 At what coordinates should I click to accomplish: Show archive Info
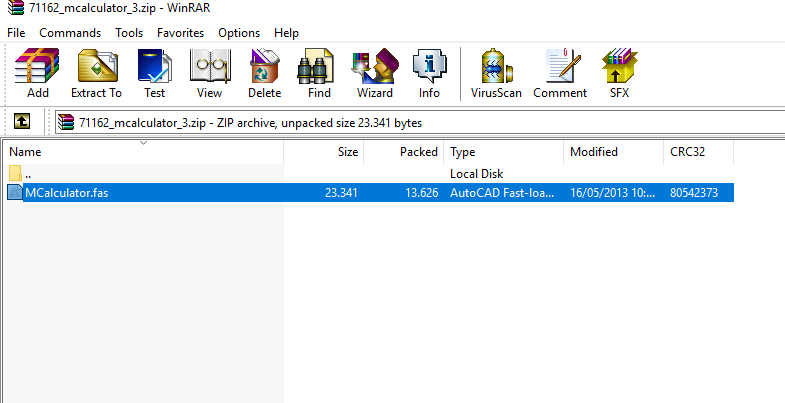(x=429, y=74)
